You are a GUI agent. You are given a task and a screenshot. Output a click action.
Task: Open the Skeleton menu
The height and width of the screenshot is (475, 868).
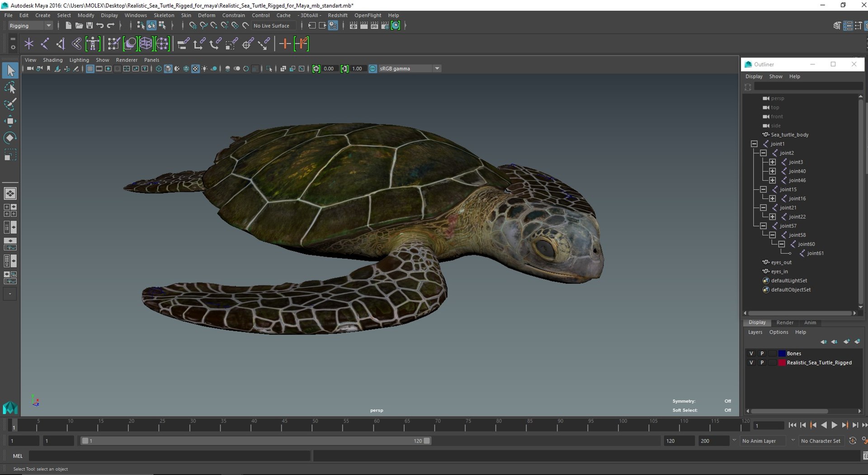164,15
